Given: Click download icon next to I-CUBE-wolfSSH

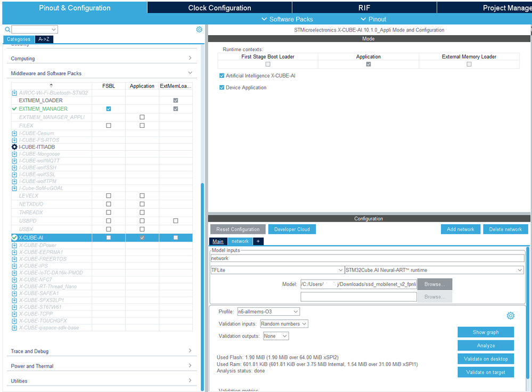Looking at the screenshot, I should tap(14, 167).
